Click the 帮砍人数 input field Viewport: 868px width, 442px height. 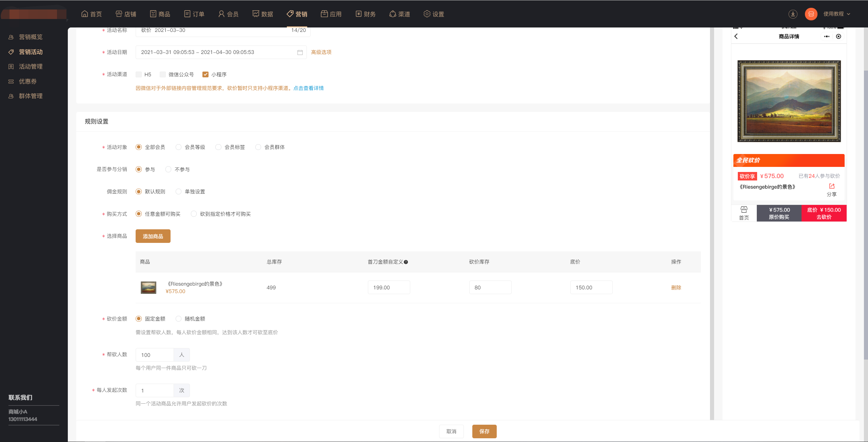155,355
